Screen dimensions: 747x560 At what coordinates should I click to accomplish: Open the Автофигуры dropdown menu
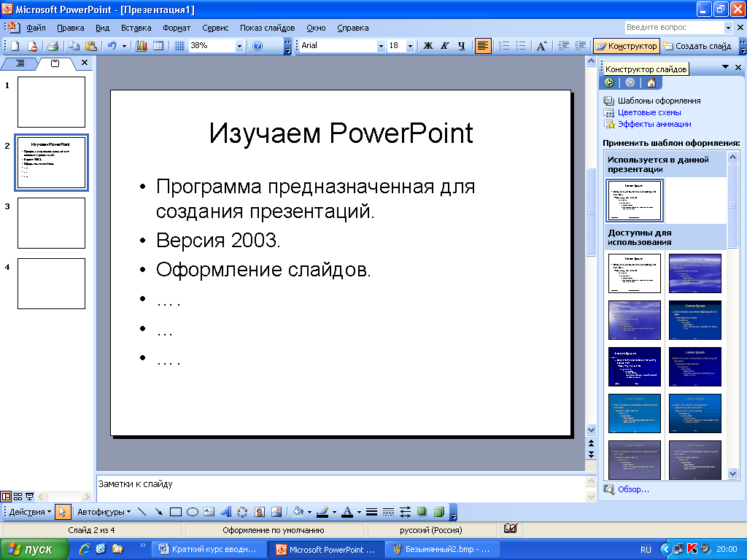pos(104,512)
